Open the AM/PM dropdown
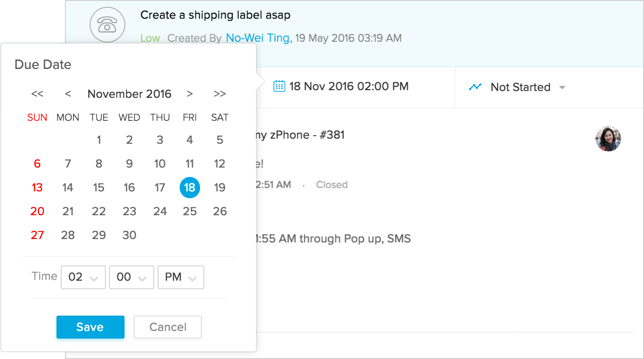 pos(181,277)
